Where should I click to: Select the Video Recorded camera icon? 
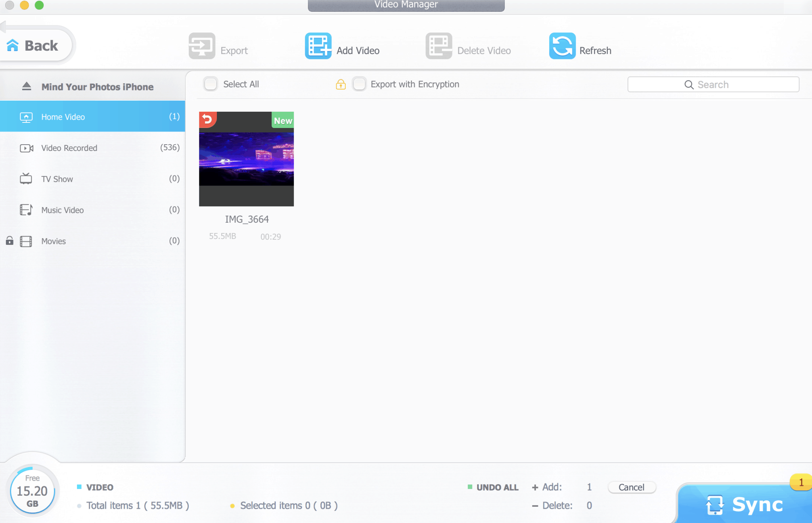click(26, 148)
